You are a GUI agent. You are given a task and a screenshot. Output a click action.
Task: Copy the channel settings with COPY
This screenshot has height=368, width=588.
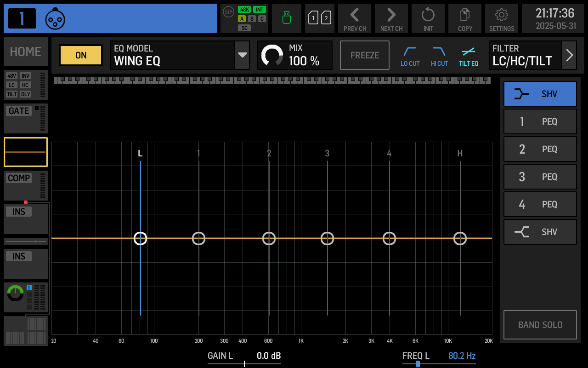pyautogui.click(x=465, y=18)
